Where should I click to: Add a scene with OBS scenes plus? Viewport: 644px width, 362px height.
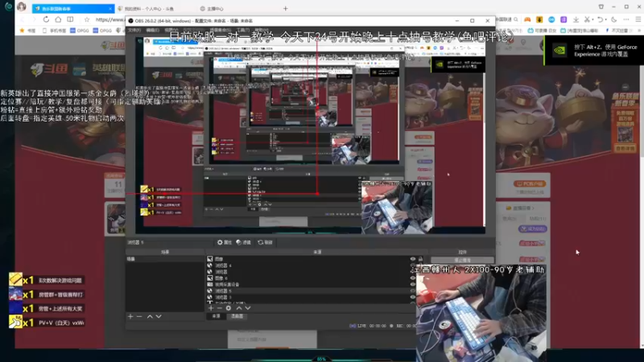pyautogui.click(x=130, y=316)
